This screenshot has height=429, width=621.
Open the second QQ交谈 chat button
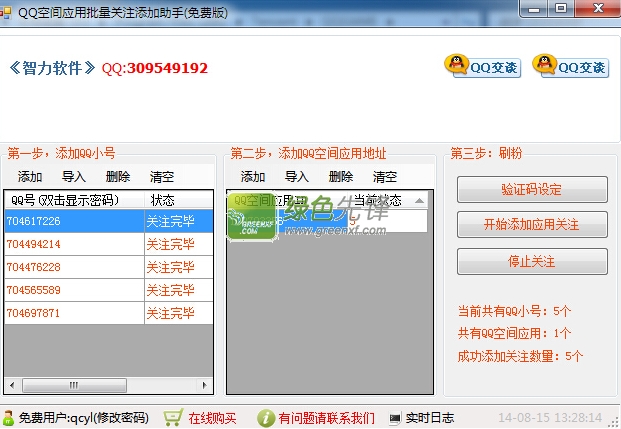point(571,66)
